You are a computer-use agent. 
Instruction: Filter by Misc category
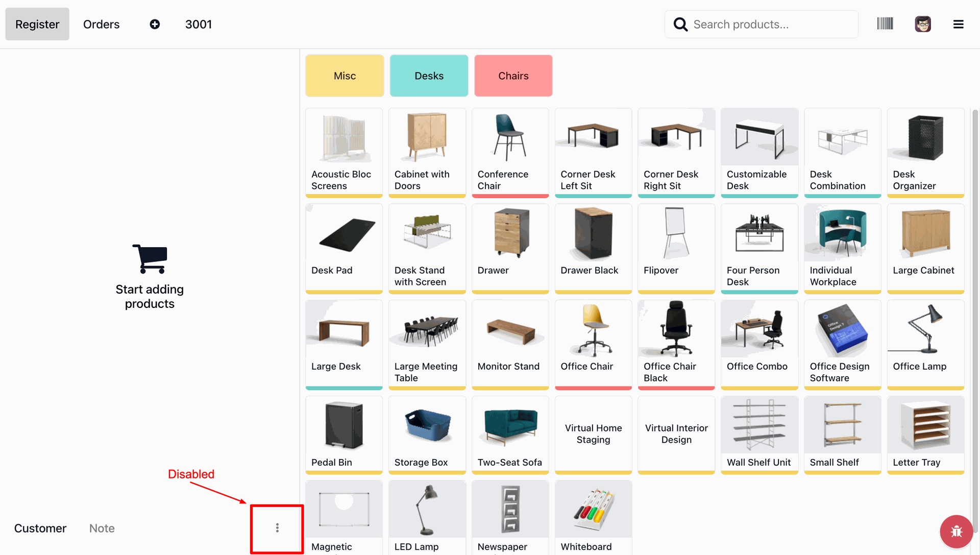click(345, 76)
